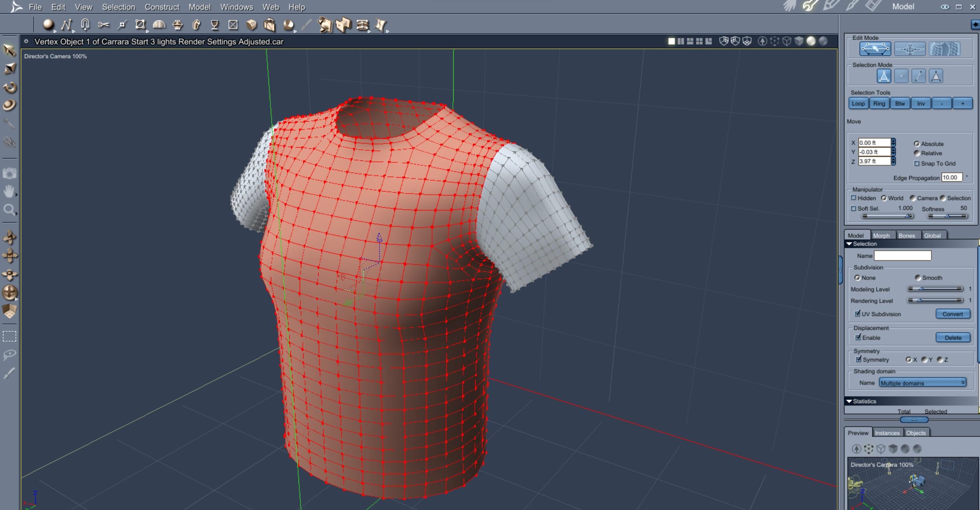This screenshot has width=980, height=510.
Task: Collapse the Statistics section
Action: pyautogui.click(x=849, y=401)
